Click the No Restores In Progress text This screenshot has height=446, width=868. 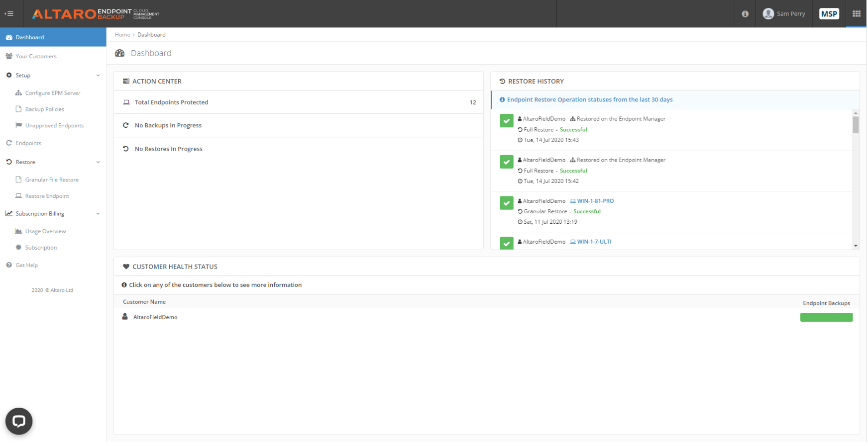tap(169, 149)
